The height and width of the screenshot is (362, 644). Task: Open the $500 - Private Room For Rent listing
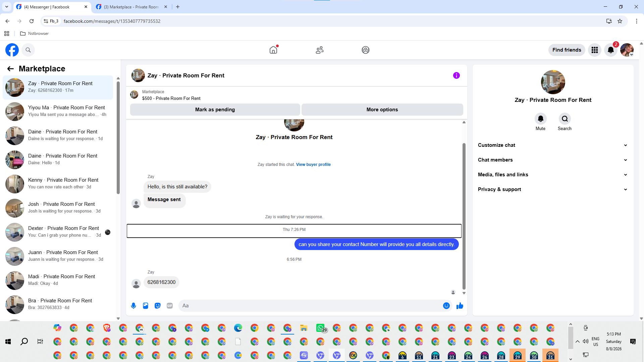171,99
